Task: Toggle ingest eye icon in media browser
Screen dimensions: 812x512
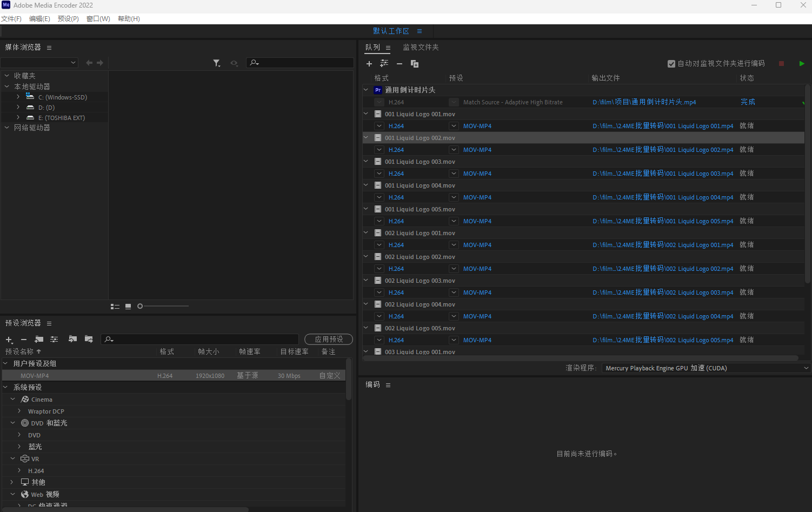Action: [234, 63]
